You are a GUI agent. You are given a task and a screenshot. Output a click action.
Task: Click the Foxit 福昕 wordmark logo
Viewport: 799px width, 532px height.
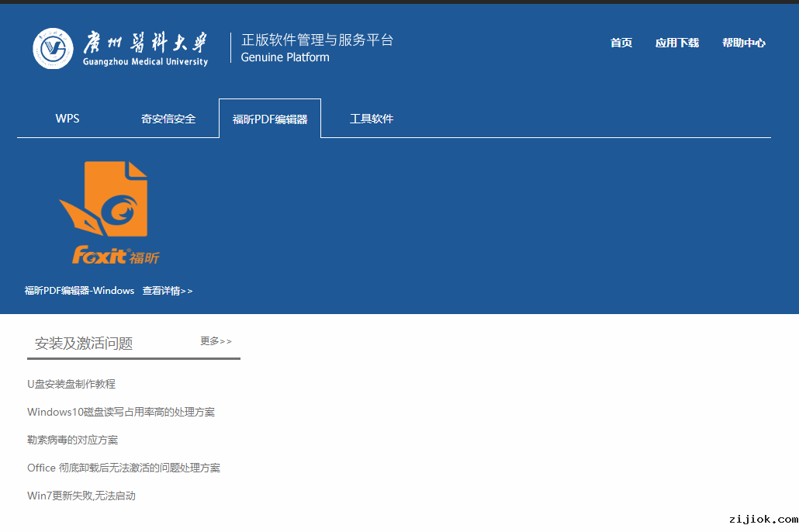point(116,255)
